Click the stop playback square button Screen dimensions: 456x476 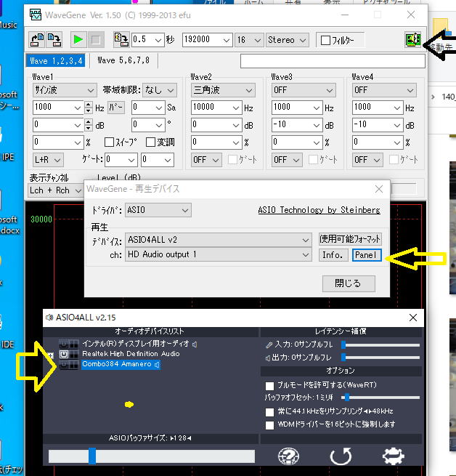point(96,39)
